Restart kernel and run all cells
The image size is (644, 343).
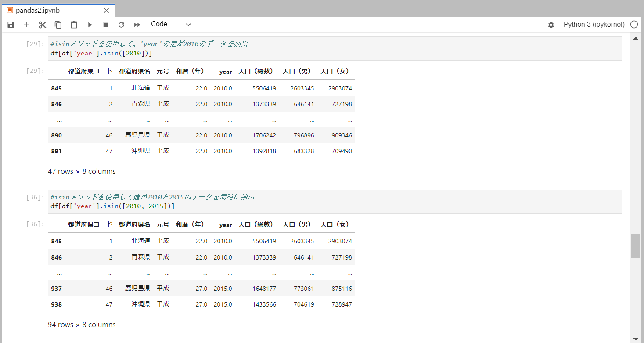pyautogui.click(x=137, y=25)
